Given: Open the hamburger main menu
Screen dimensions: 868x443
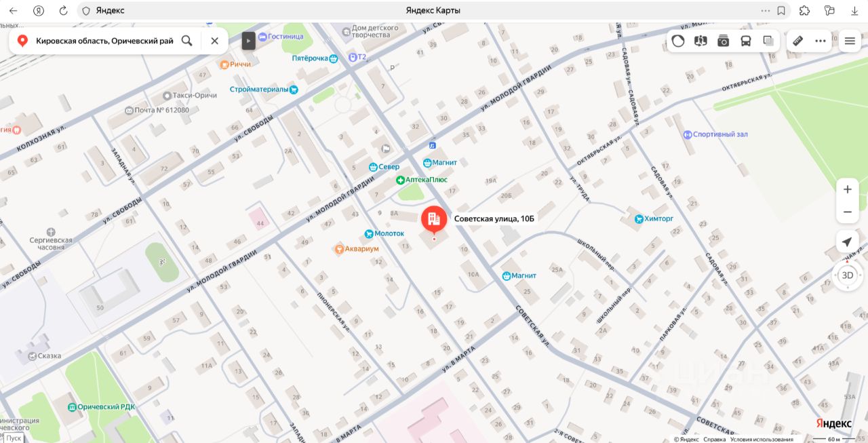Looking at the screenshot, I should (850, 41).
